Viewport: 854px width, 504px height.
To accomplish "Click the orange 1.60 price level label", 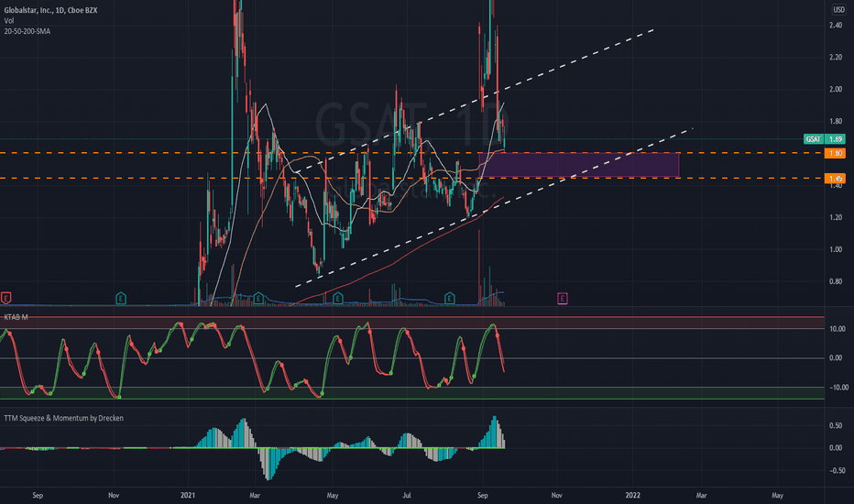I will [x=836, y=153].
